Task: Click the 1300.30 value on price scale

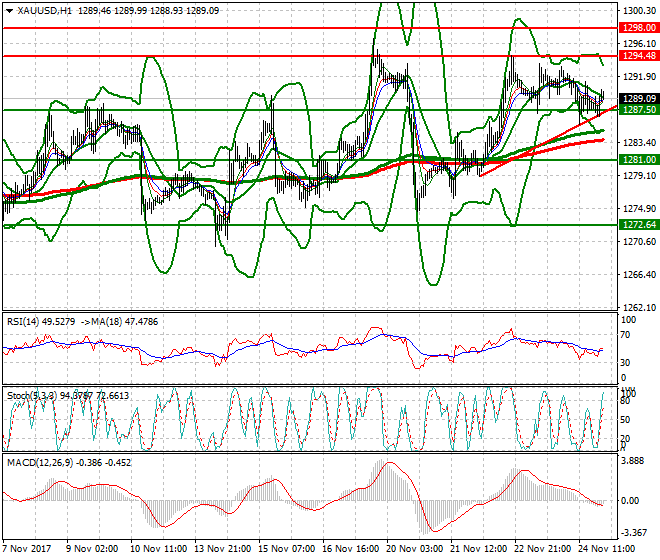Action: click(638, 11)
